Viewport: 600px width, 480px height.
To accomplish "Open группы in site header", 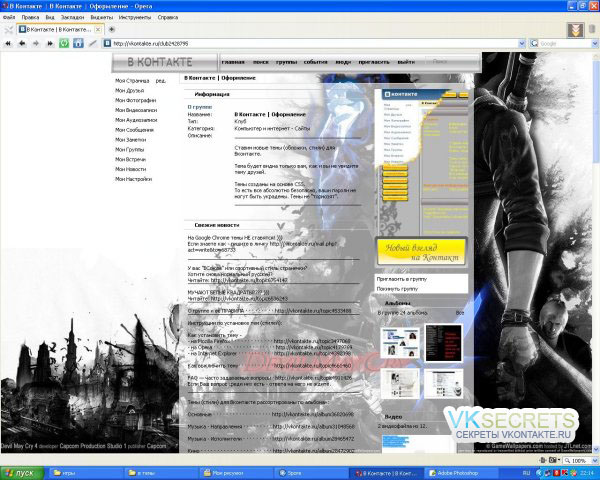I will [x=287, y=62].
